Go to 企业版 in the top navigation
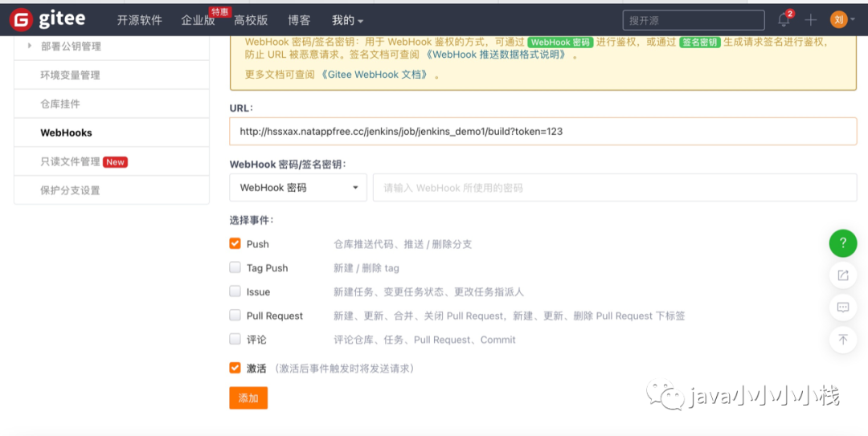This screenshot has height=436, width=868. click(198, 20)
